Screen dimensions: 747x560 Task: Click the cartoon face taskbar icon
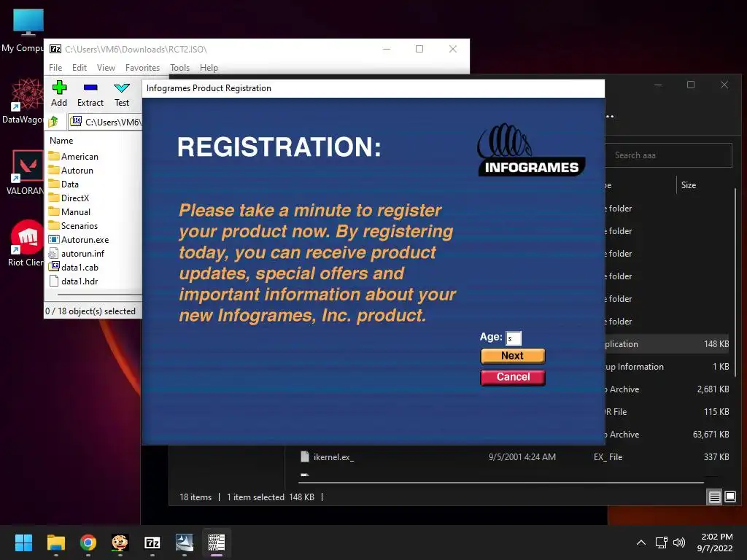coord(120,542)
